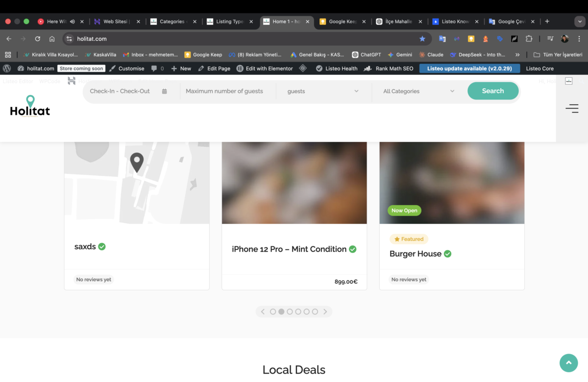Click the scroll-to-top arrow button
Screen dimensions: 588x382
[568, 363]
